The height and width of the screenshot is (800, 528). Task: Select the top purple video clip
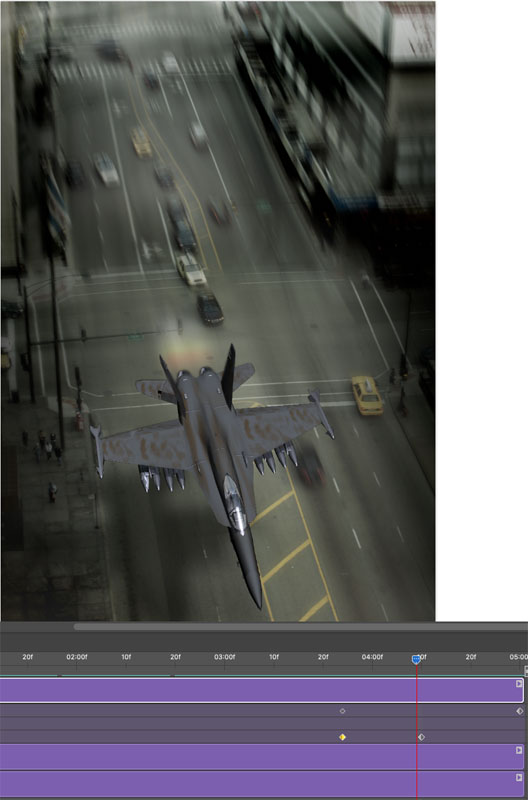pyautogui.click(x=261, y=690)
